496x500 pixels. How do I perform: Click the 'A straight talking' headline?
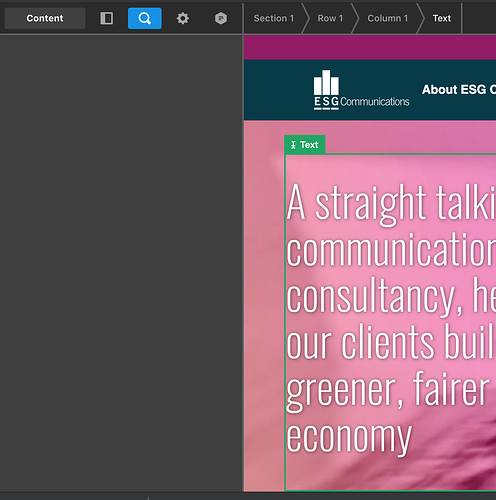pos(391,203)
